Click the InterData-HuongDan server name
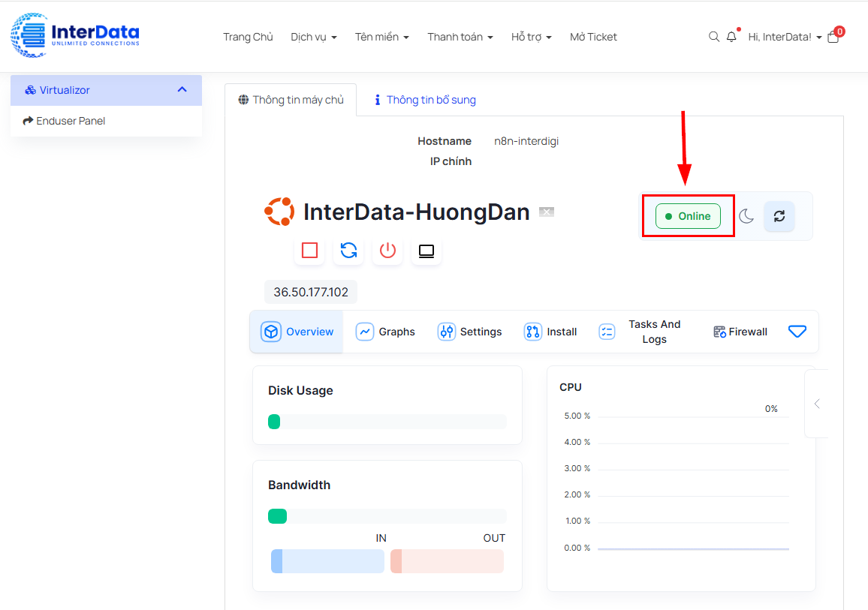 (x=416, y=212)
